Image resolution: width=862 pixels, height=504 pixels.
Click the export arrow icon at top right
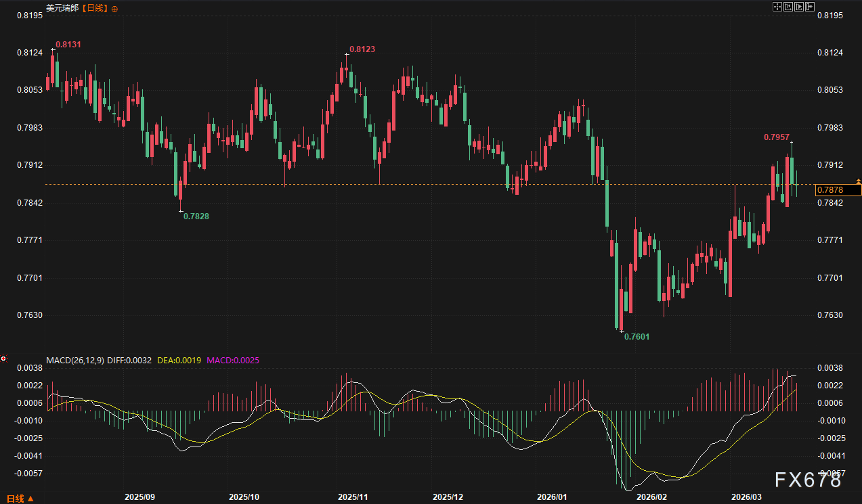(810, 7)
